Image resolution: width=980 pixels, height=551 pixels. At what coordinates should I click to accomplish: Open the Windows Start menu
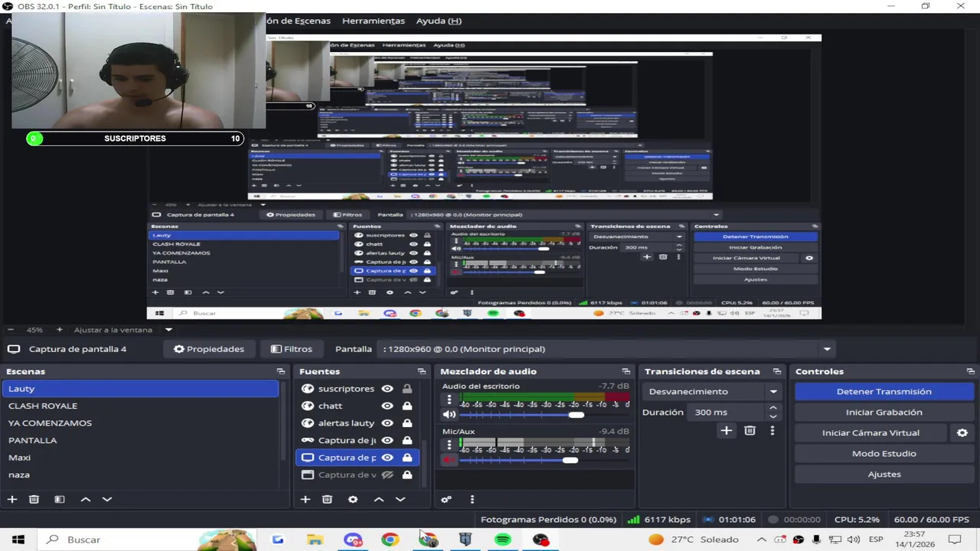pos(18,540)
